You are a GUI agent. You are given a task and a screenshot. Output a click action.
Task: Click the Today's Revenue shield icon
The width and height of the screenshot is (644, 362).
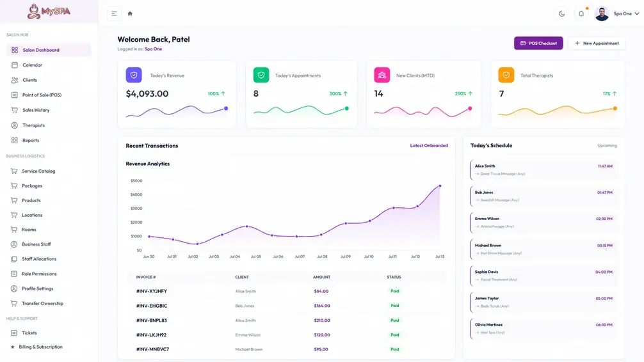(134, 75)
